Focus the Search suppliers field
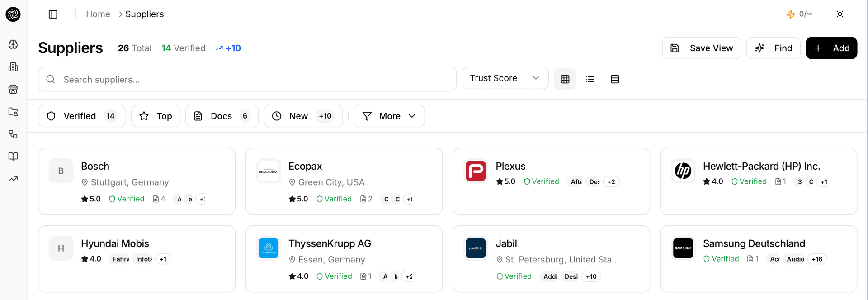The height and width of the screenshot is (300, 868). (x=247, y=80)
